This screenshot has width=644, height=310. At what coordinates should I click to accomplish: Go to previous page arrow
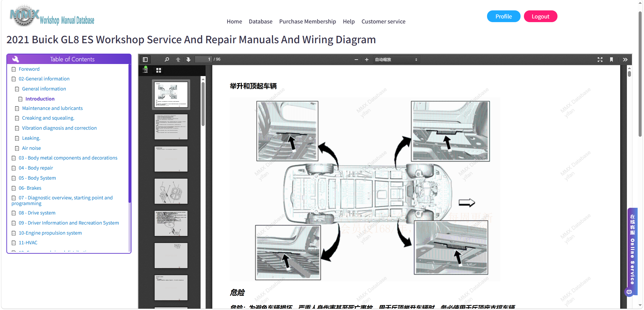pos(178,60)
